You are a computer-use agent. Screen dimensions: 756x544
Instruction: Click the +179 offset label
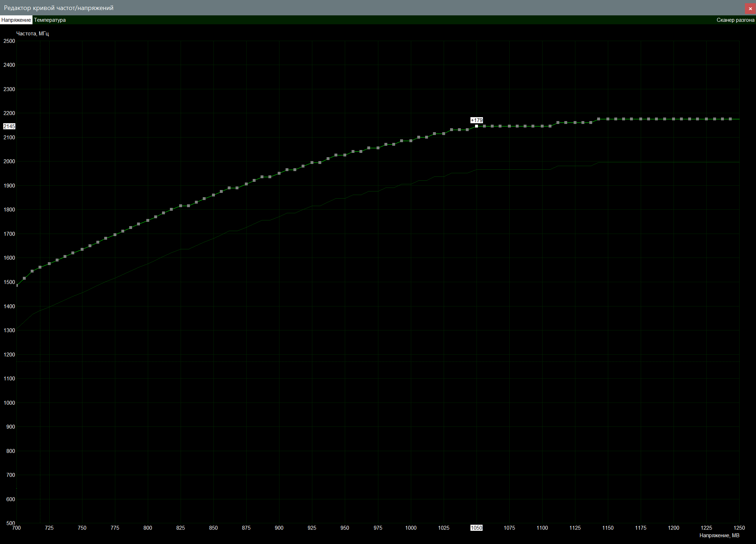477,120
